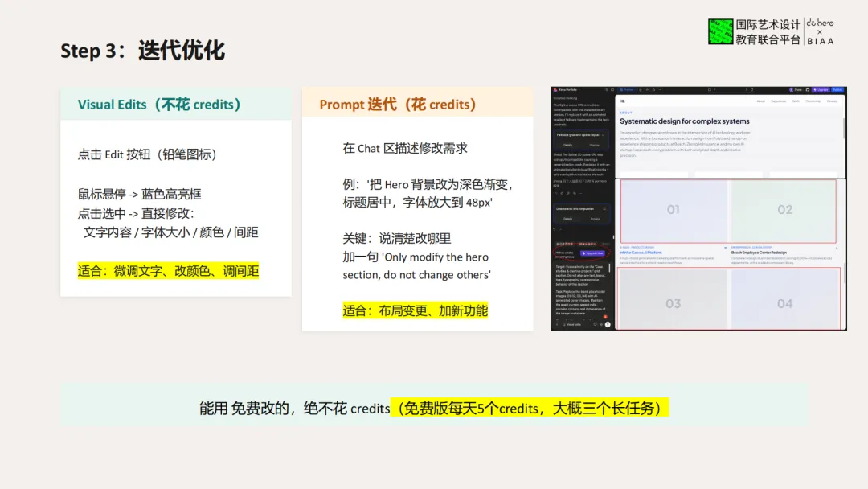Click Details on the Fallback gradient Spline card
This screenshot has width=868, height=489.
(x=568, y=145)
